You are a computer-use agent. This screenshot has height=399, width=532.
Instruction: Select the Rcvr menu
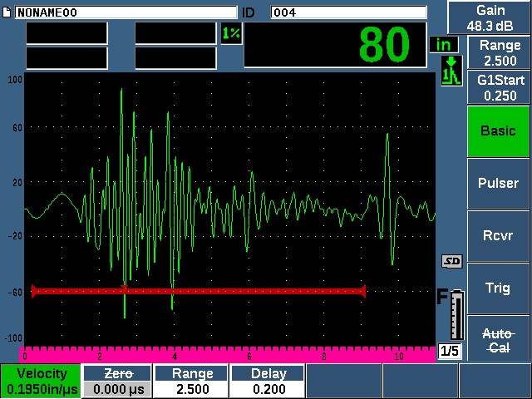(x=498, y=236)
